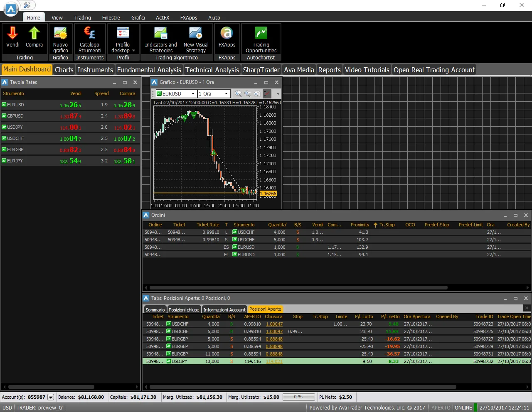Click the EURUSD instrument icon in Tavola Rates
This screenshot has height=412, width=532.
(4, 105)
